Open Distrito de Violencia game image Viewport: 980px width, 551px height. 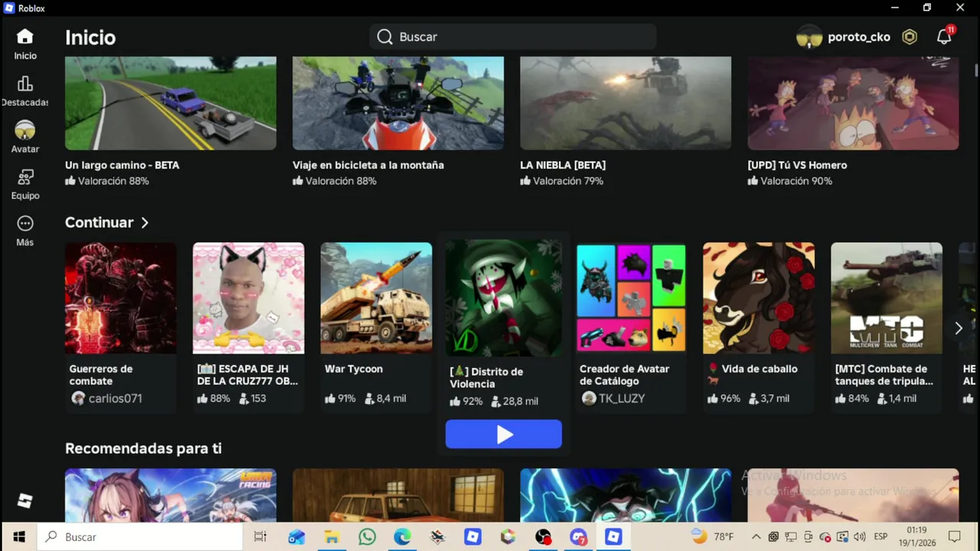[x=504, y=298]
